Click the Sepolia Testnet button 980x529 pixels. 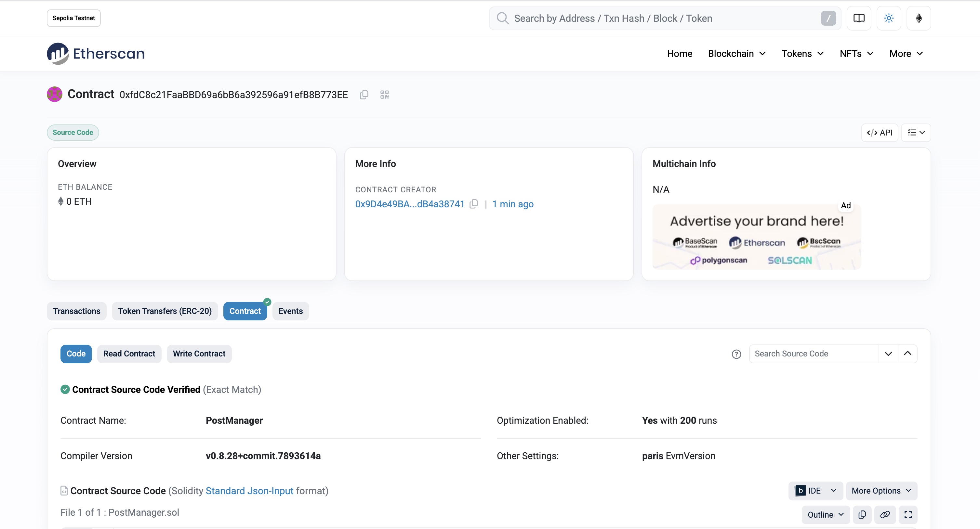click(74, 18)
